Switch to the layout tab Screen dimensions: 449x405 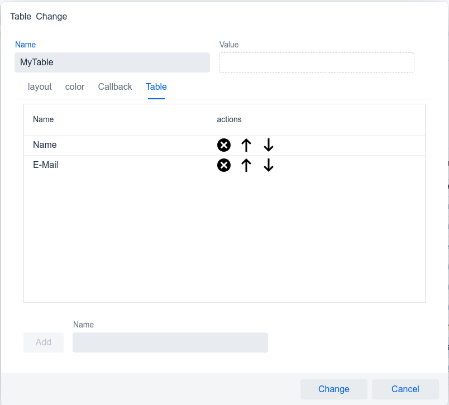pyautogui.click(x=40, y=87)
